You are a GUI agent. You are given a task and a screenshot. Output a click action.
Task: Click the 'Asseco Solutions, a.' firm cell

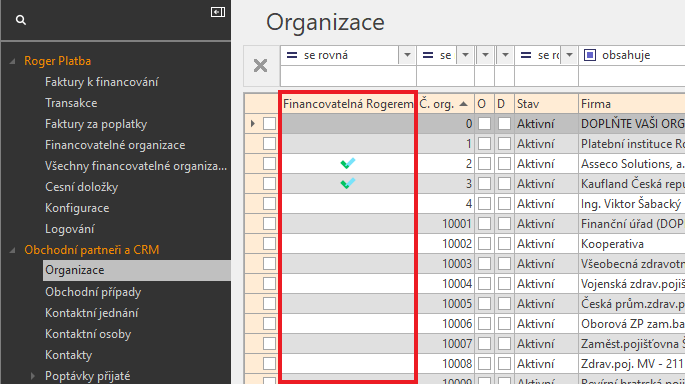coord(632,164)
